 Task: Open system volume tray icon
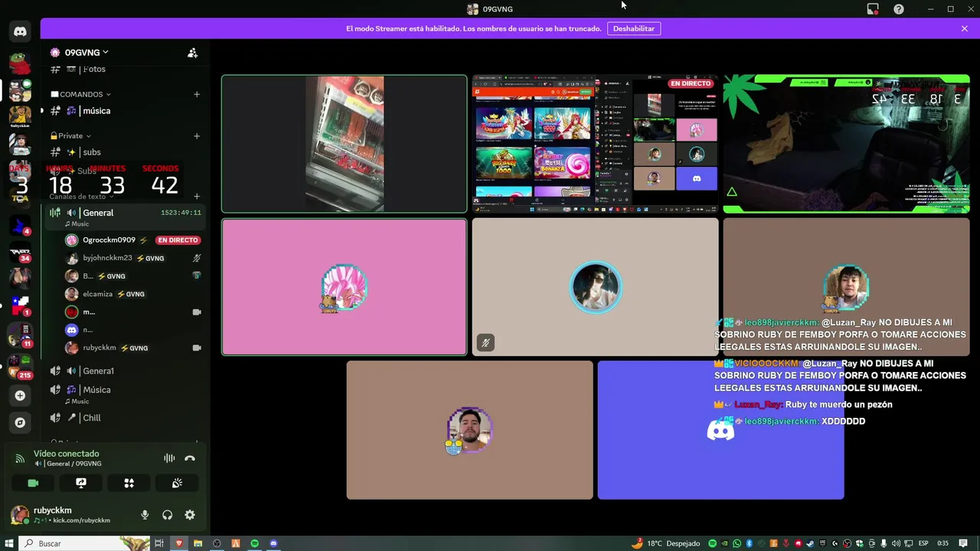click(896, 543)
